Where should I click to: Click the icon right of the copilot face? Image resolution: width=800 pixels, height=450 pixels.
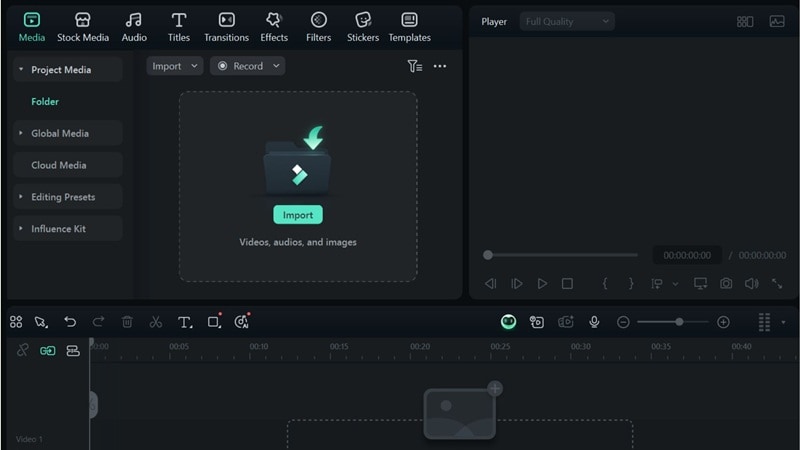(x=537, y=322)
